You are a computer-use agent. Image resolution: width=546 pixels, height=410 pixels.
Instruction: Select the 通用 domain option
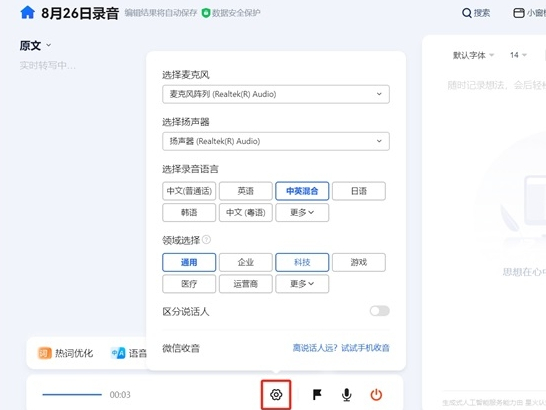coord(189,262)
